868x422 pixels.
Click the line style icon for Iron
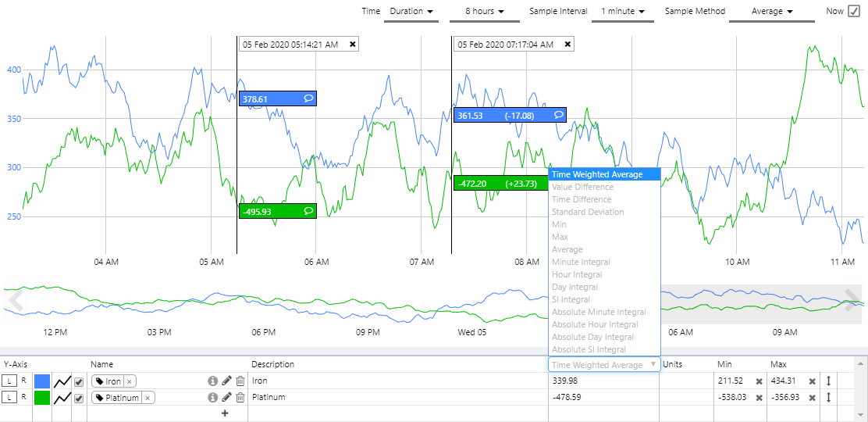[x=62, y=381]
